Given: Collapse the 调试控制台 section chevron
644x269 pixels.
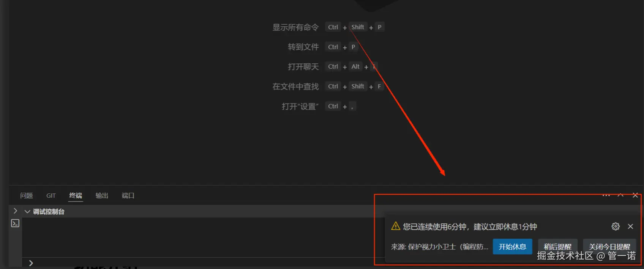Looking at the screenshot, I should pos(27,211).
